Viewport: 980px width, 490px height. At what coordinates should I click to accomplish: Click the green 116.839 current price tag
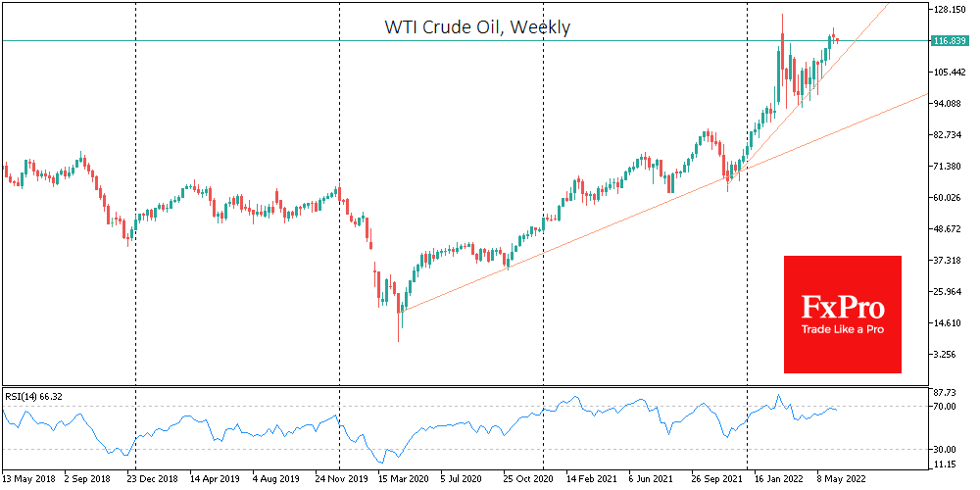948,41
